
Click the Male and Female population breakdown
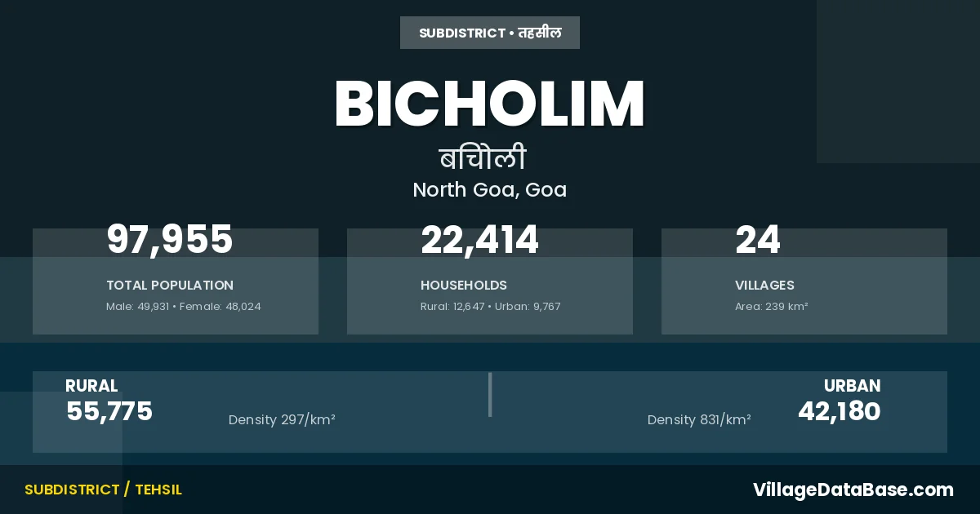(184, 307)
